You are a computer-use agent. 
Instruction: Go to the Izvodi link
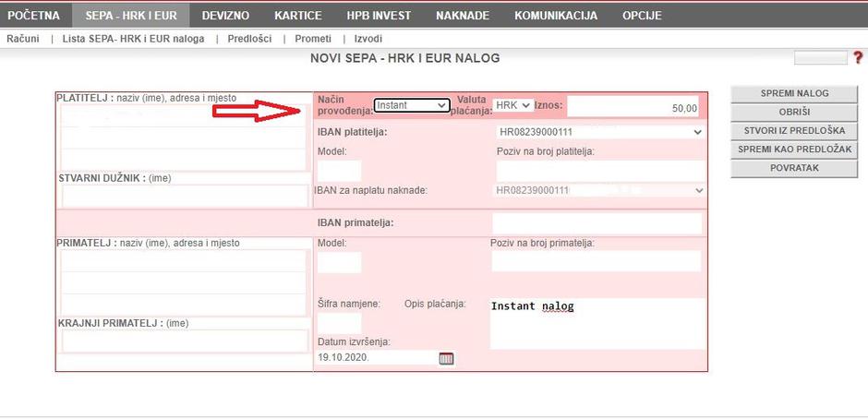368,39
